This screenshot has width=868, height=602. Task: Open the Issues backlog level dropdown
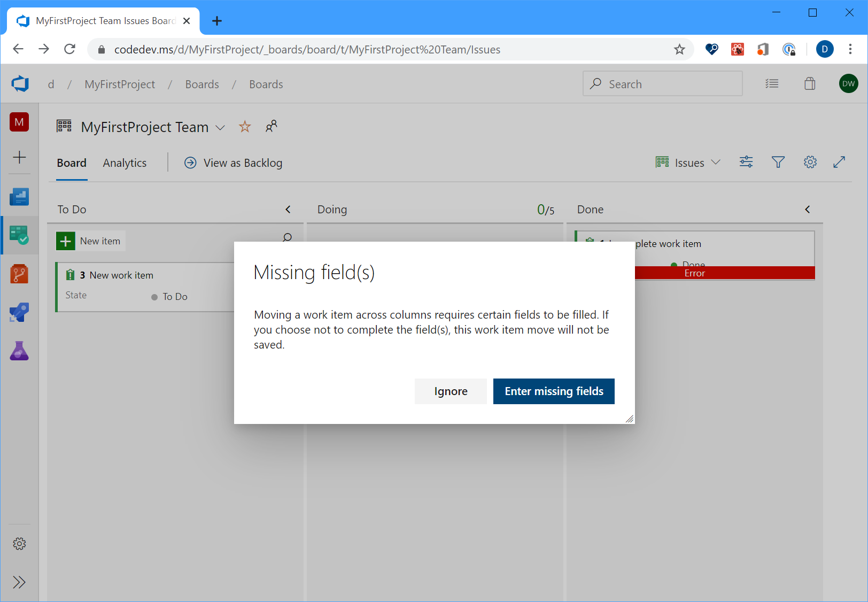[717, 162]
